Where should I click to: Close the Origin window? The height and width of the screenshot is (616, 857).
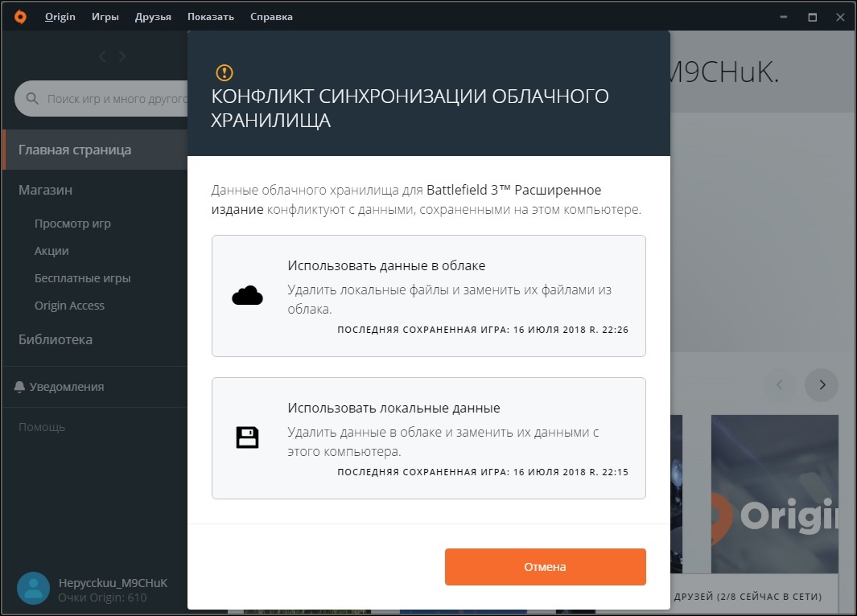click(840, 17)
